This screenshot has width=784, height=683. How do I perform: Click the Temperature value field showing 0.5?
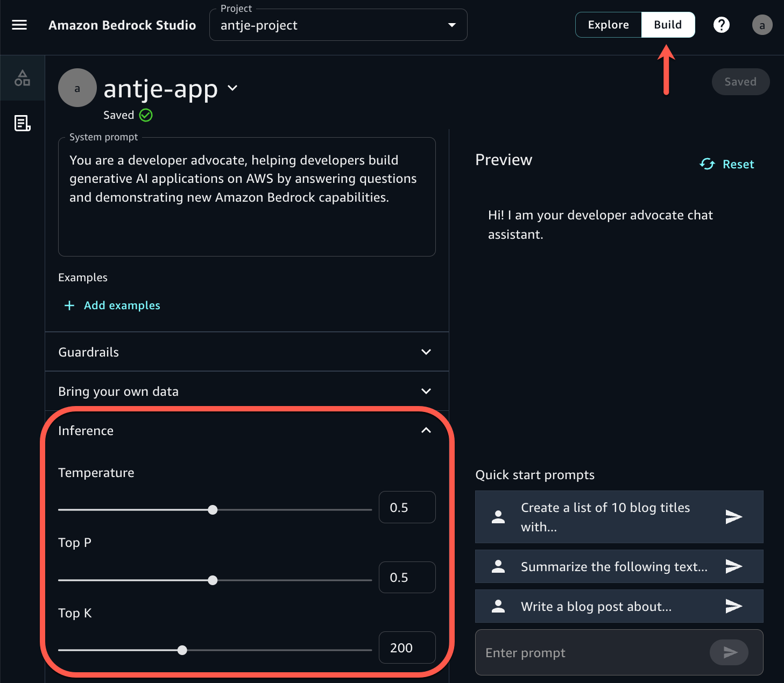(407, 507)
